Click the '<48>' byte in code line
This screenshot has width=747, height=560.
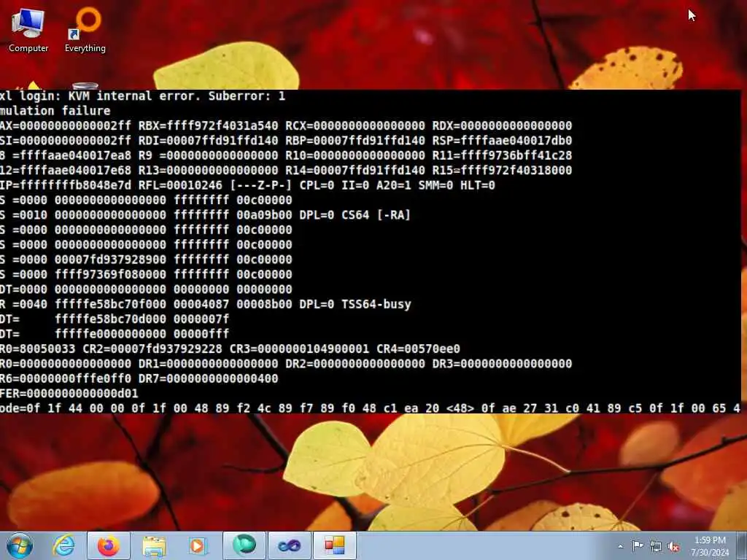(x=460, y=408)
